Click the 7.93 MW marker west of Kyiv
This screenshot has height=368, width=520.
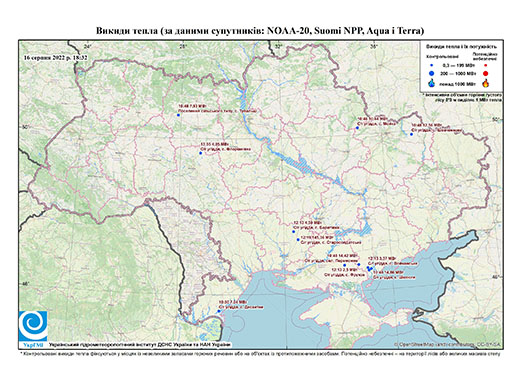tap(178, 115)
